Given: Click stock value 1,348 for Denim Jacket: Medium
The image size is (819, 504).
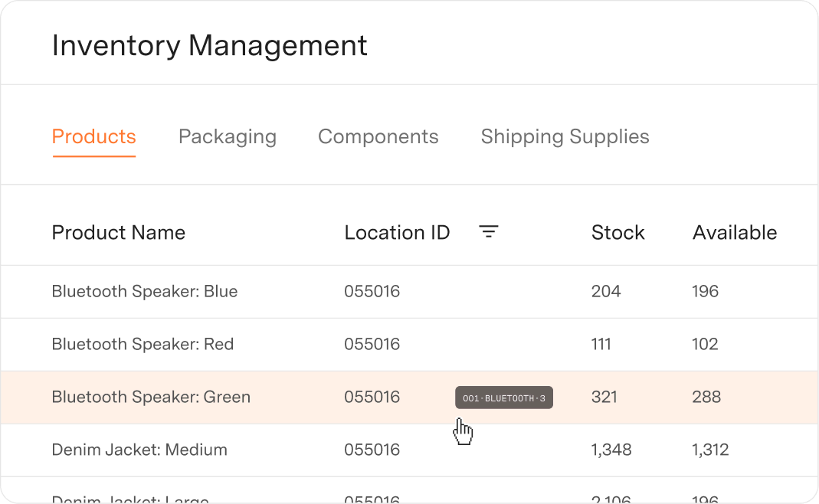Looking at the screenshot, I should click(x=611, y=450).
